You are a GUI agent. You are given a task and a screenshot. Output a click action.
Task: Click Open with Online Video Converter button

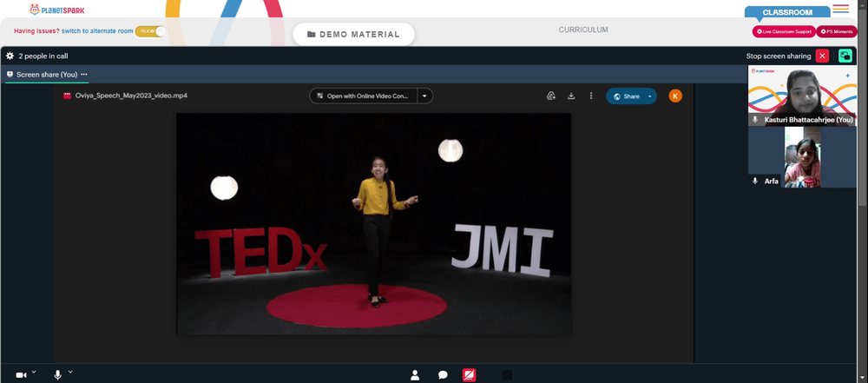[364, 96]
